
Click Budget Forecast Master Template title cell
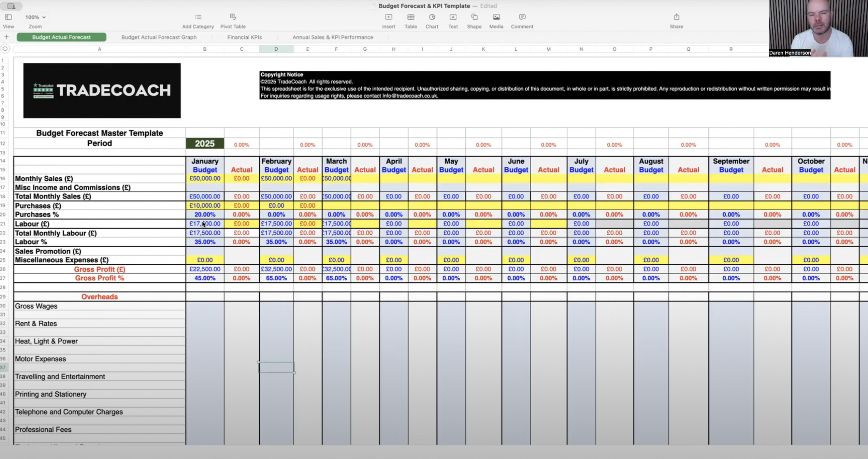click(x=100, y=133)
